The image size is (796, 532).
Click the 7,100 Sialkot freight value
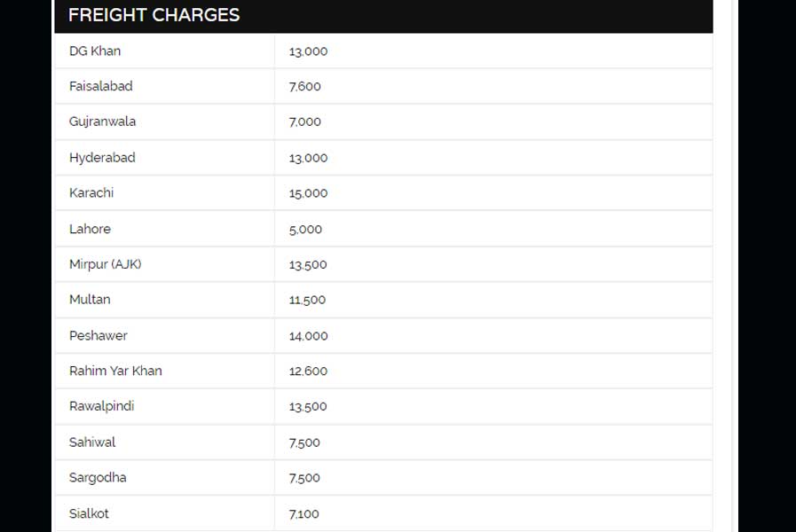pyautogui.click(x=303, y=513)
